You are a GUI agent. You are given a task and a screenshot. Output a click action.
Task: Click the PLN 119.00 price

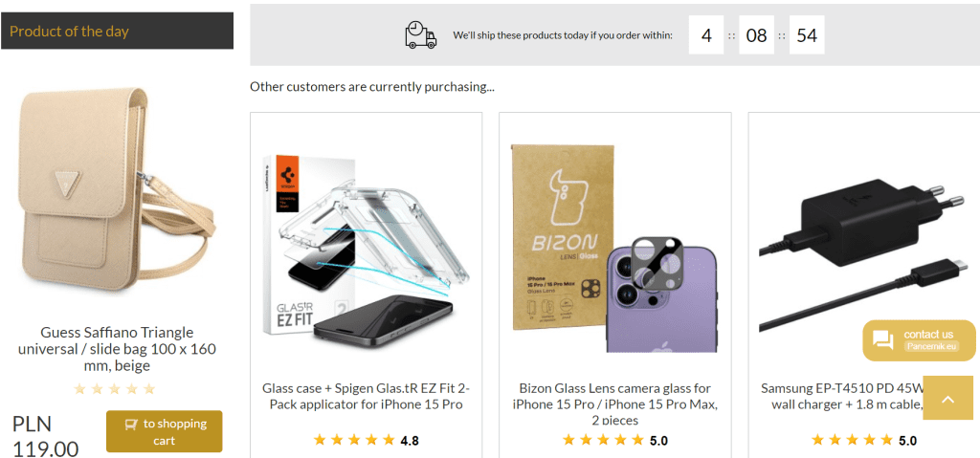(46, 436)
